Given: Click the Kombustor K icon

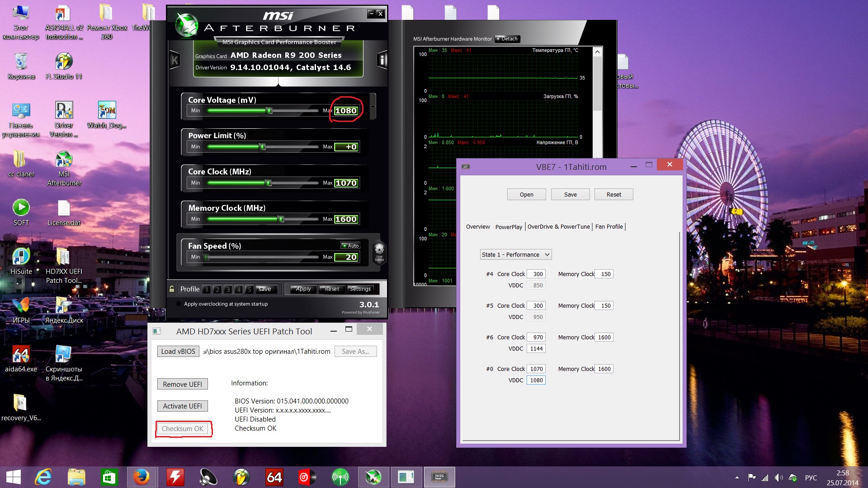Looking at the screenshot, I should [175, 60].
